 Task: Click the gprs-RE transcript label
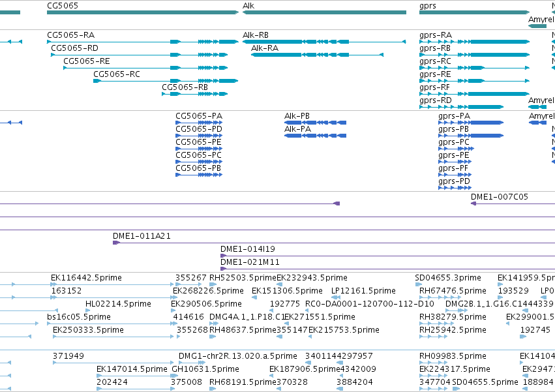click(435, 75)
